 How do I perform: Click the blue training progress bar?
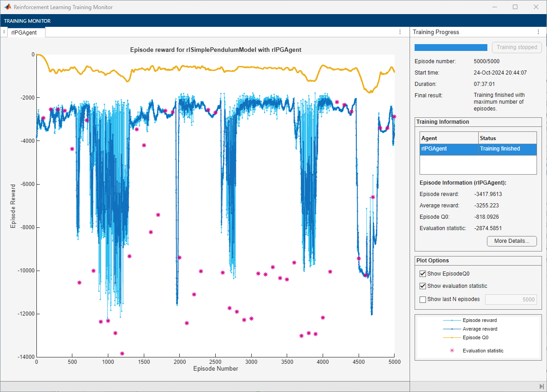click(x=451, y=47)
